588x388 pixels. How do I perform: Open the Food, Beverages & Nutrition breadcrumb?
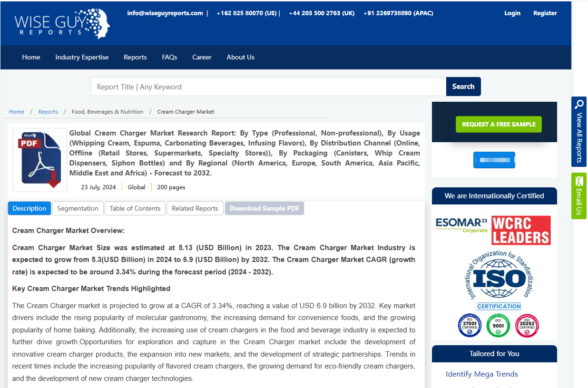[x=107, y=111]
